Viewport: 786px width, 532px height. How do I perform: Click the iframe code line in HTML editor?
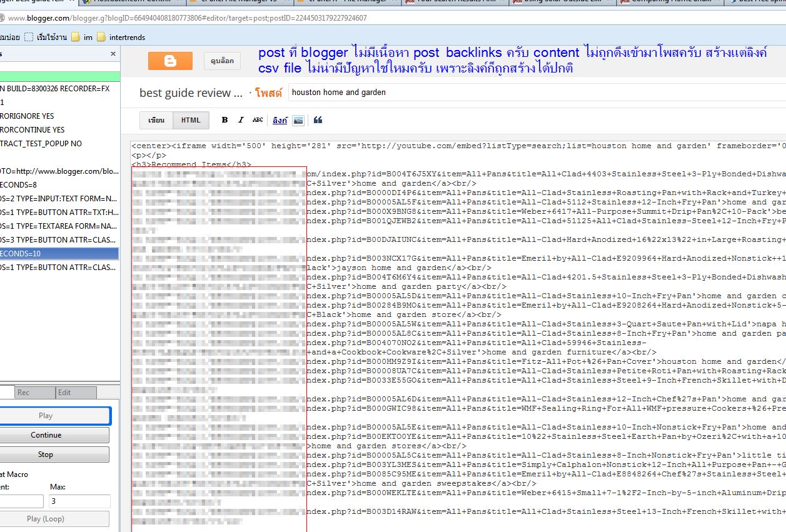click(x=458, y=146)
